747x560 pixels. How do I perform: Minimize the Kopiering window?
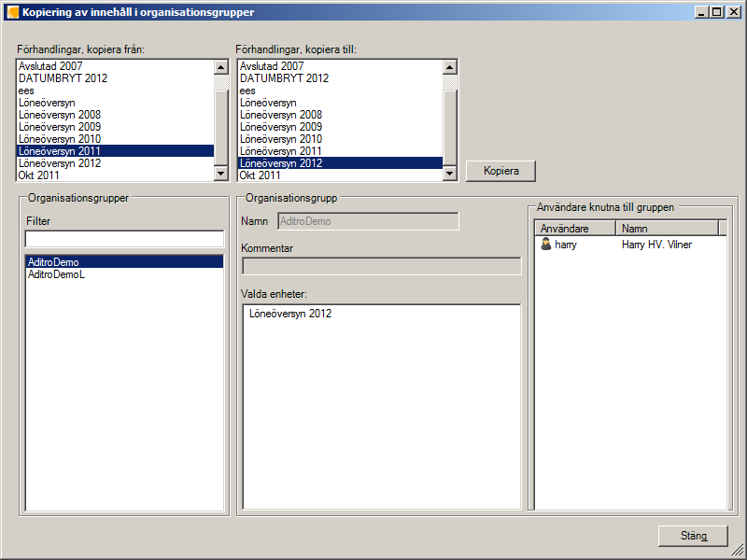pyautogui.click(x=701, y=12)
